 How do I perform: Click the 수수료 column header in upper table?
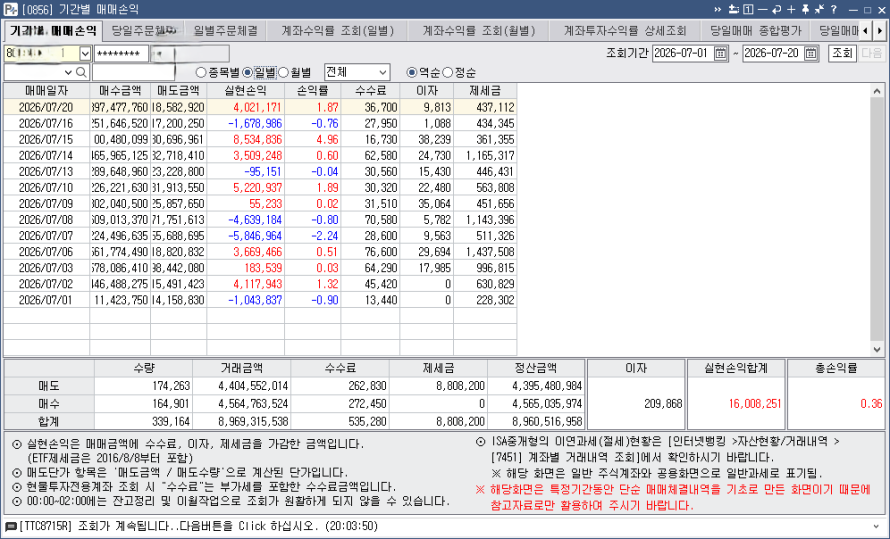[x=370, y=91]
